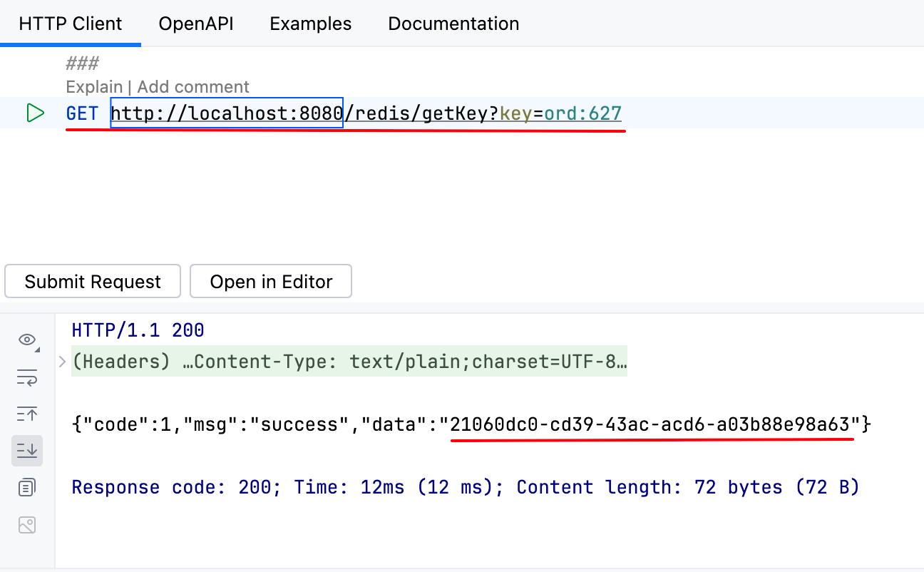The width and height of the screenshot is (924, 572).
Task: Click the HTTP/1.1 200 status line
Action: (138, 330)
